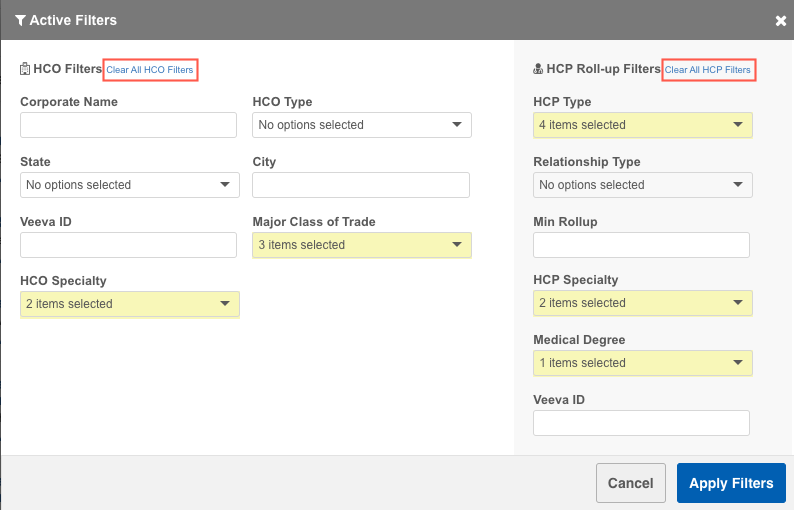Expand the HCO Specialty dropdown
Image resolution: width=794 pixels, height=510 pixels.
coord(129,304)
